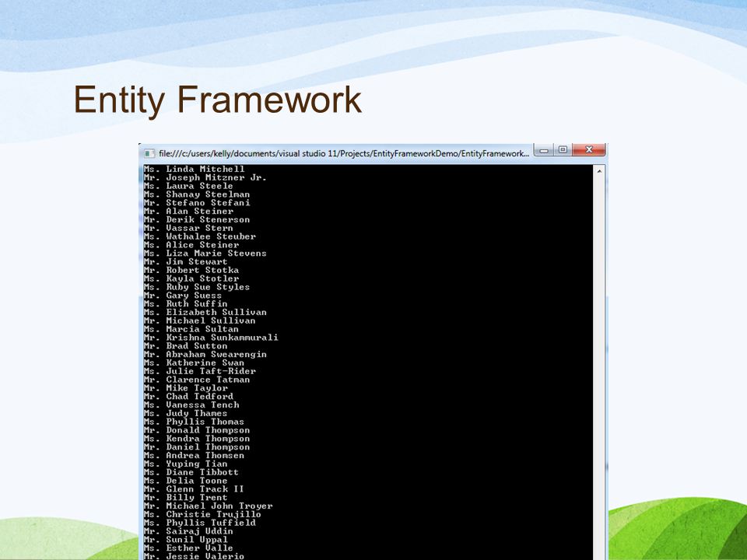This screenshot has width=747, height=560.
Task: Select the line Mr. Jessie Valerio
Action: click(x=194, y=555)
